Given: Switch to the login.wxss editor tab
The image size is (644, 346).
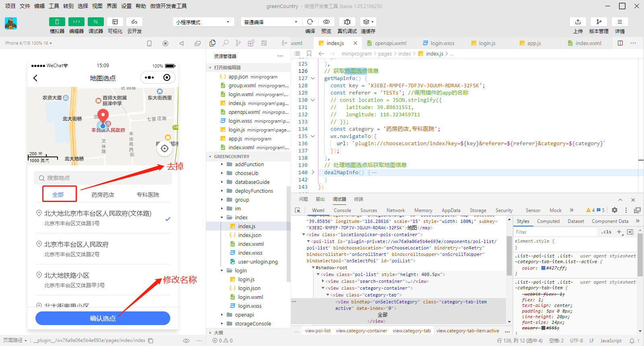Looking at the screenshot, I should [x=442, y=43].
